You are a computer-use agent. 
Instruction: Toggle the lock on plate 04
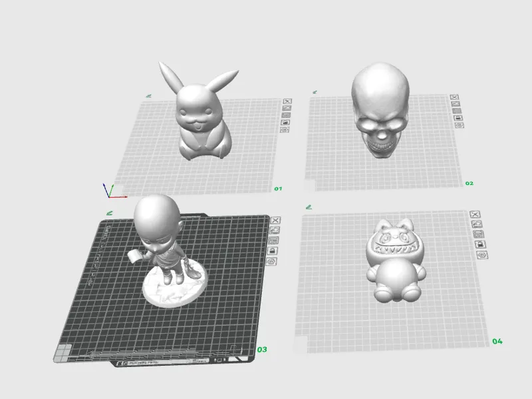click(480, 244)
